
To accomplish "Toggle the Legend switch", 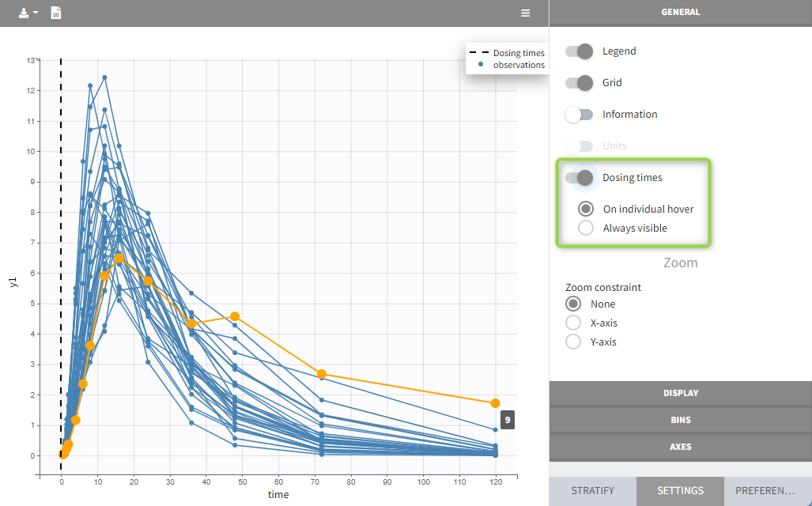I will [x=579, y=51].
